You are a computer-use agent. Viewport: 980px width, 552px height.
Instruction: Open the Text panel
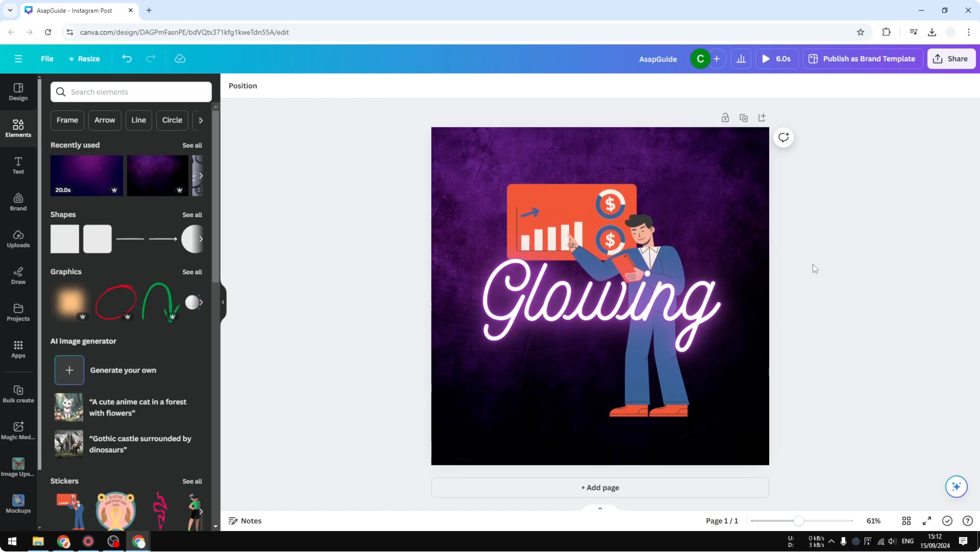pyautogui.click(x=18, y=166)
